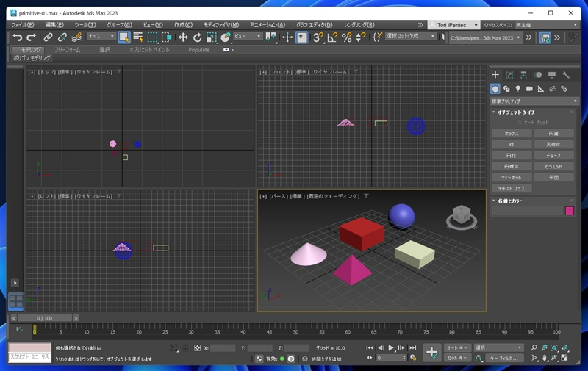Select the Unlink Selection icon
Screen dimensions: 588x371
coord(62,37)
